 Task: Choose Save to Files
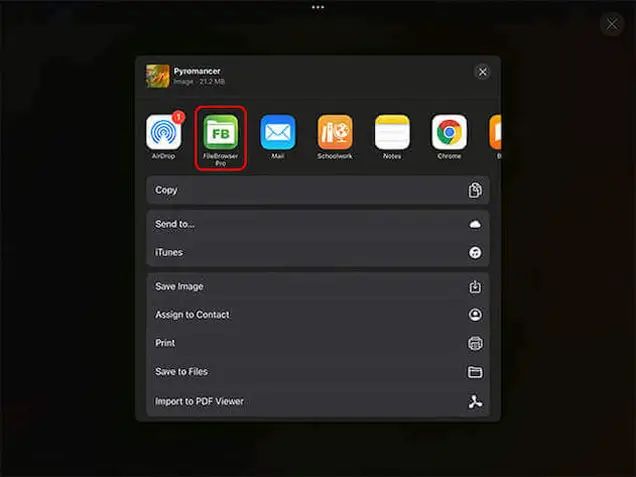tap(318, 372)
